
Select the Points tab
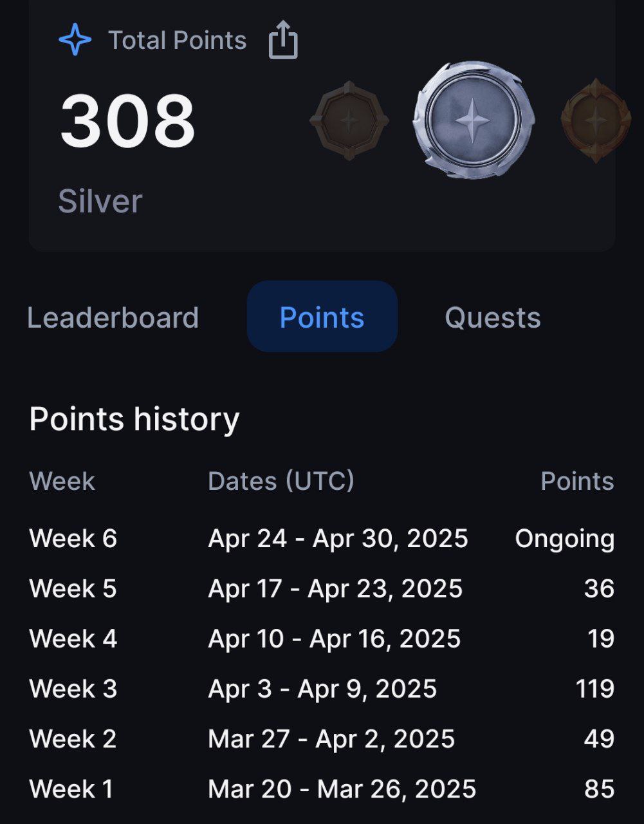(322, 317)
